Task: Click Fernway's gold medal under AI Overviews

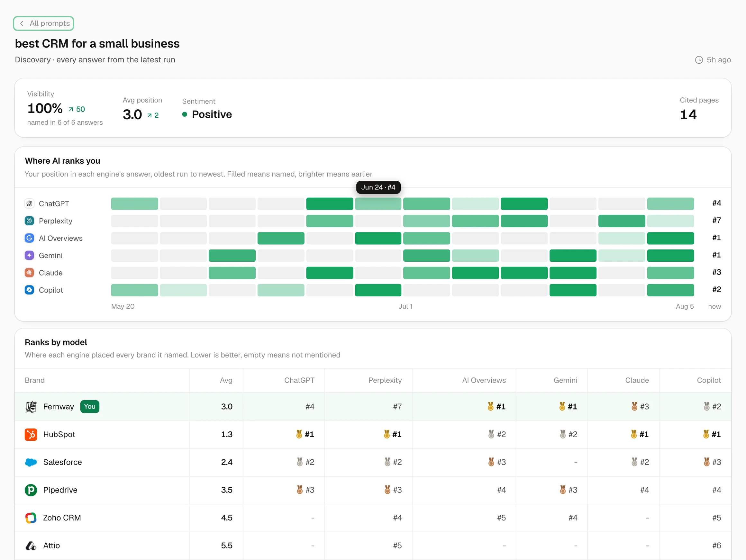Action: 491,406
